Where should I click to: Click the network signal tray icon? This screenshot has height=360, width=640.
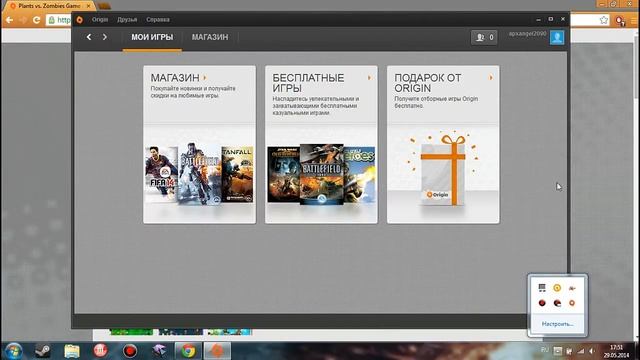point(581,351)
